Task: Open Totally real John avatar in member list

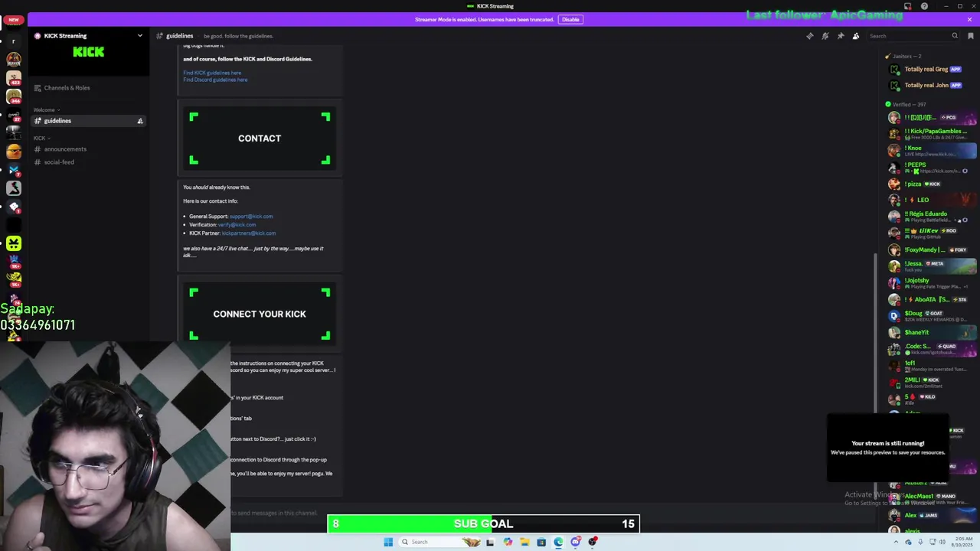Action: [893, 86]
